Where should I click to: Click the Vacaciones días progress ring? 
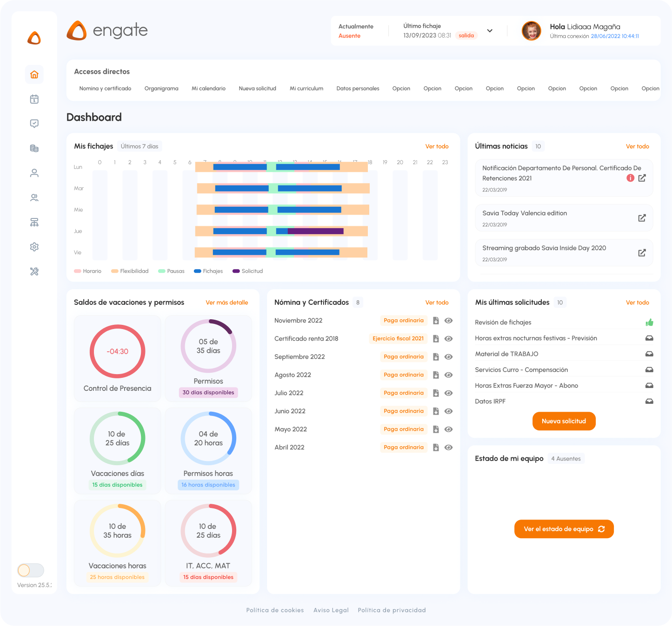pyautogui.click(x=117, y=438)
